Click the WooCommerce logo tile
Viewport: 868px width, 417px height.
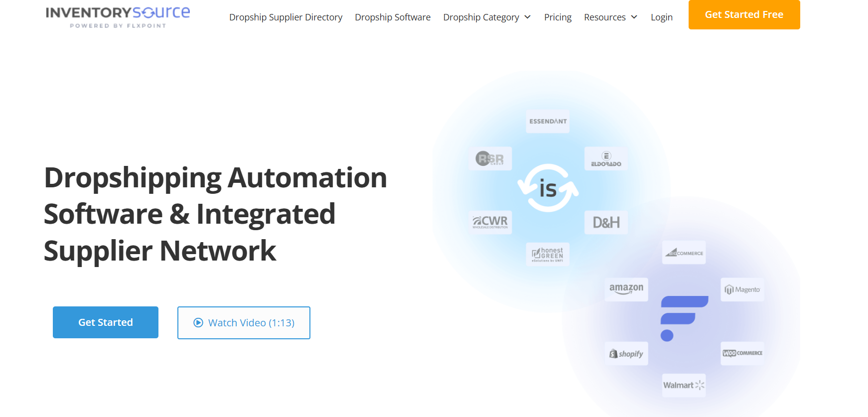[742, 354]
